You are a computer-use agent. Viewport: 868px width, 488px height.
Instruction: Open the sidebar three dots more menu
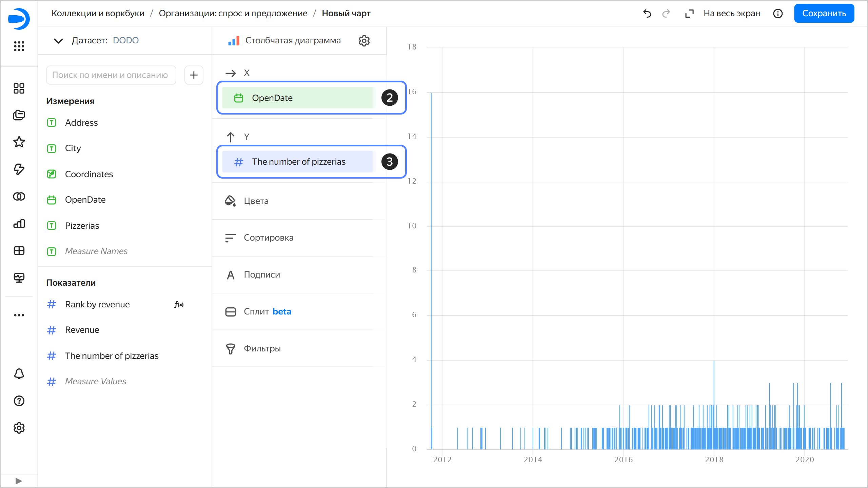tap(19, 315)
